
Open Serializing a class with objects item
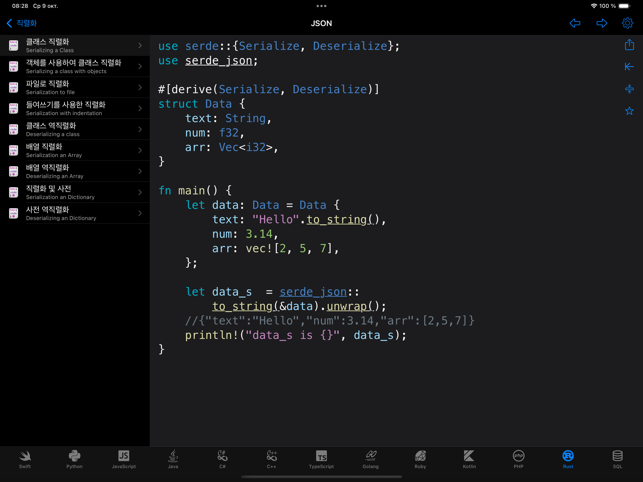pyautogui.click(x=75, y=66)
